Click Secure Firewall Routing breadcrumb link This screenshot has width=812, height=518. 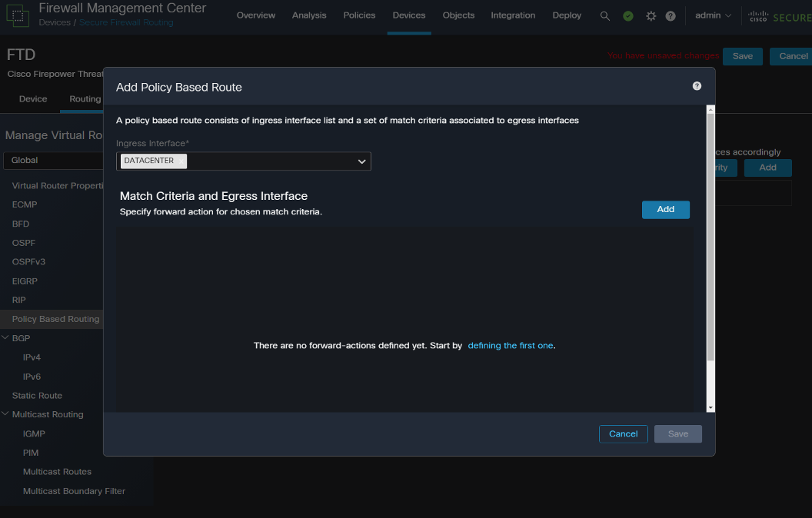126,23
